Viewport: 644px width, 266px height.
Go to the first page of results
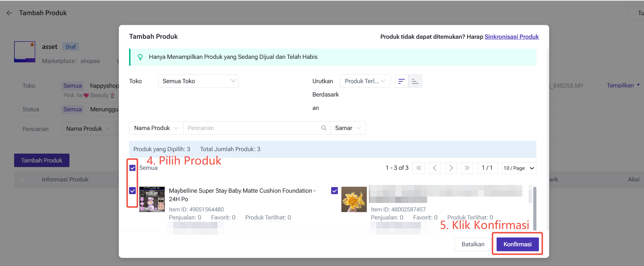coord(419,168)
